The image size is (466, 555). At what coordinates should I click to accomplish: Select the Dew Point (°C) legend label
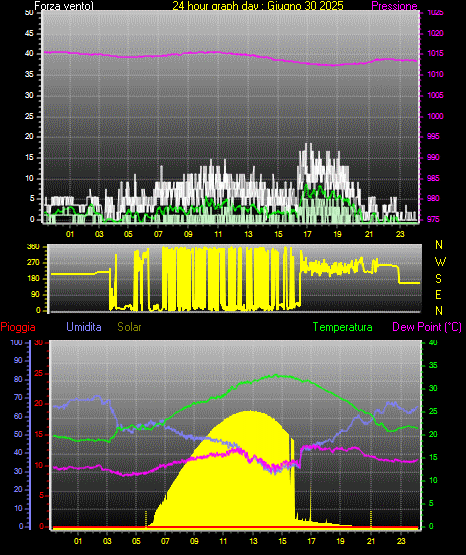(x=427, y=327)
